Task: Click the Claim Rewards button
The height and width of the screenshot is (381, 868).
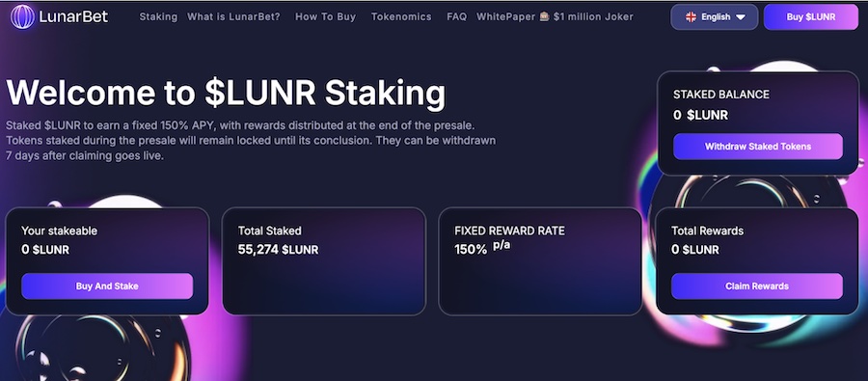Action: 757,286
